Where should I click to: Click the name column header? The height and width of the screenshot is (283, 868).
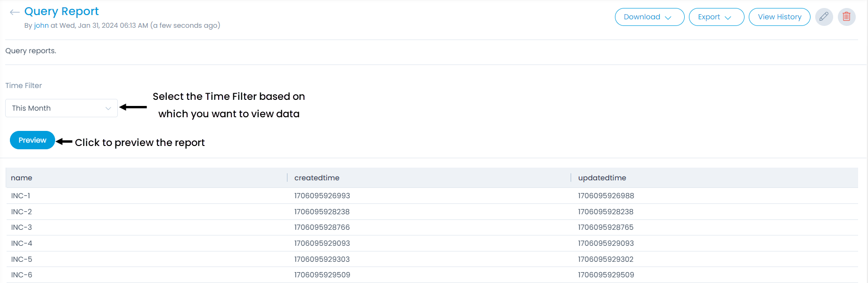(22, 178)
